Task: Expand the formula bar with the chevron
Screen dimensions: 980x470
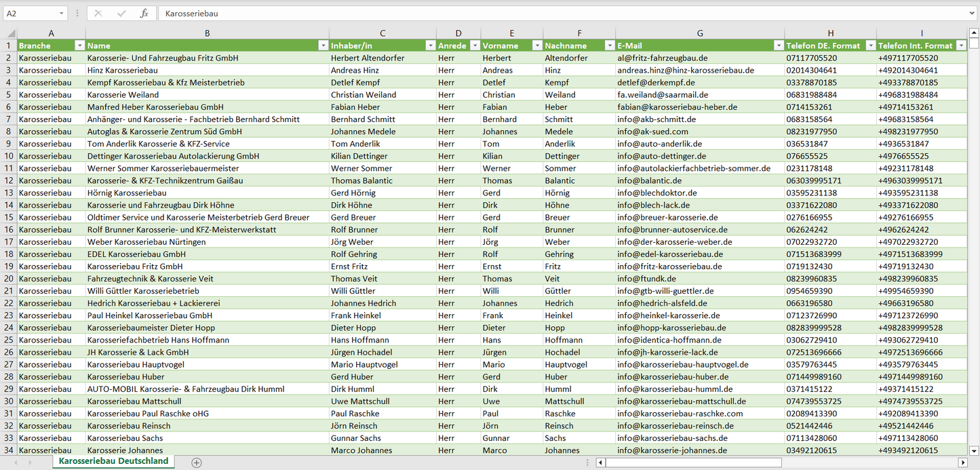Action: (x=973, y=14)
